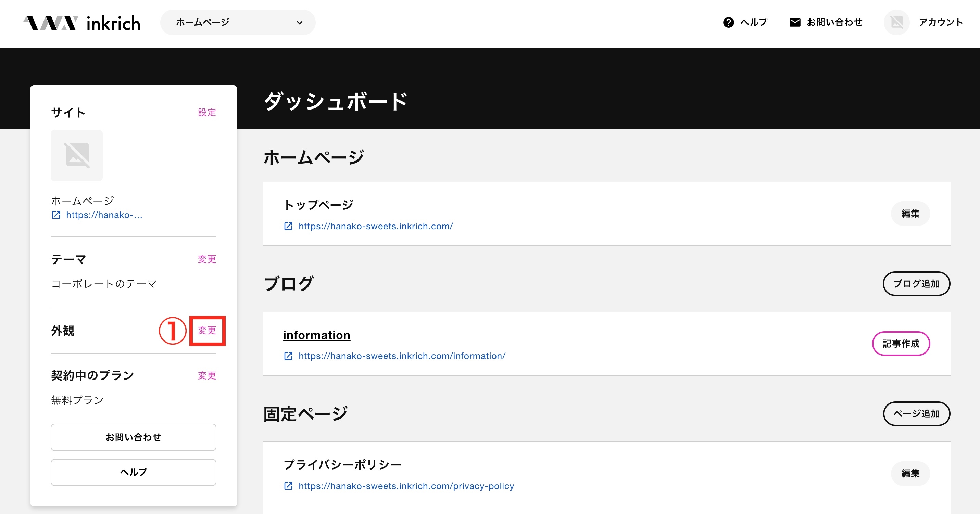This screenshot has height=514, width=980.
Task: Click the ダッシュボード heading
Action: pyautogui.click(x=336, y=102)
